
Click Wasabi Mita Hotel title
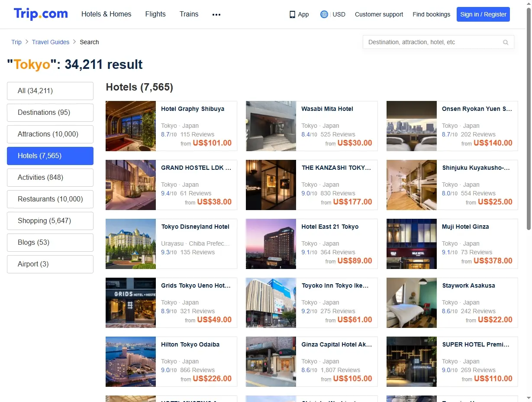pyautogui.click(x=327, y=109)
